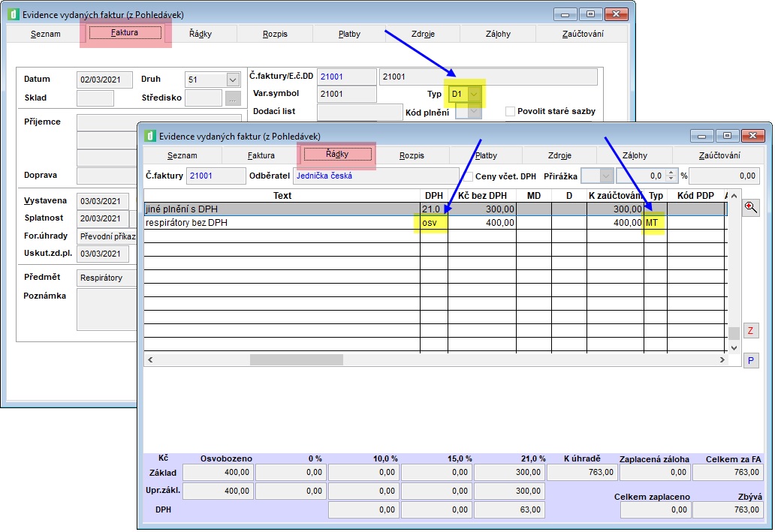
Task: Minimize the front invoice window
Action: pyautogui.click(x=702, y=135)
